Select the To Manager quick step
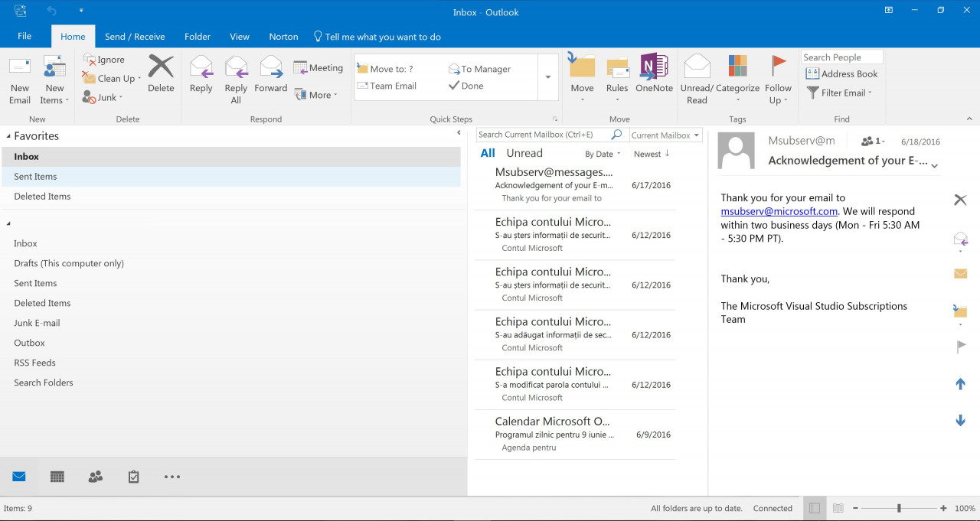 [x=479, y=69]
